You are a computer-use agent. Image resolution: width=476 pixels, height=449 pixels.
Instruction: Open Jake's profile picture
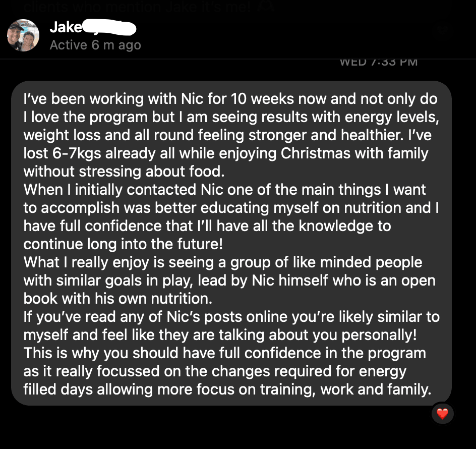point(23,35)
